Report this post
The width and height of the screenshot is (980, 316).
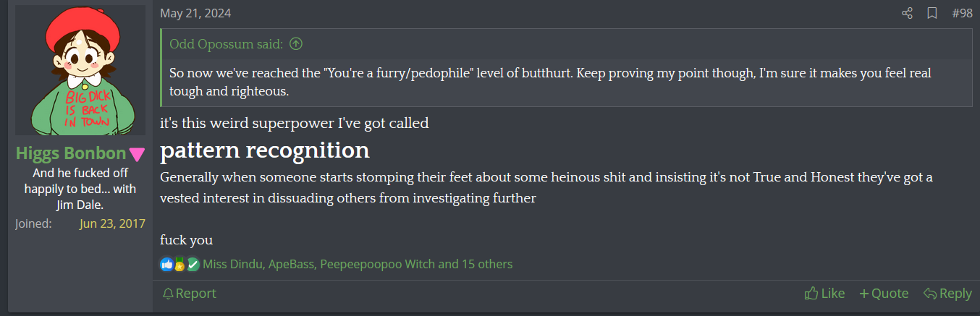click(x=190, y=293)
